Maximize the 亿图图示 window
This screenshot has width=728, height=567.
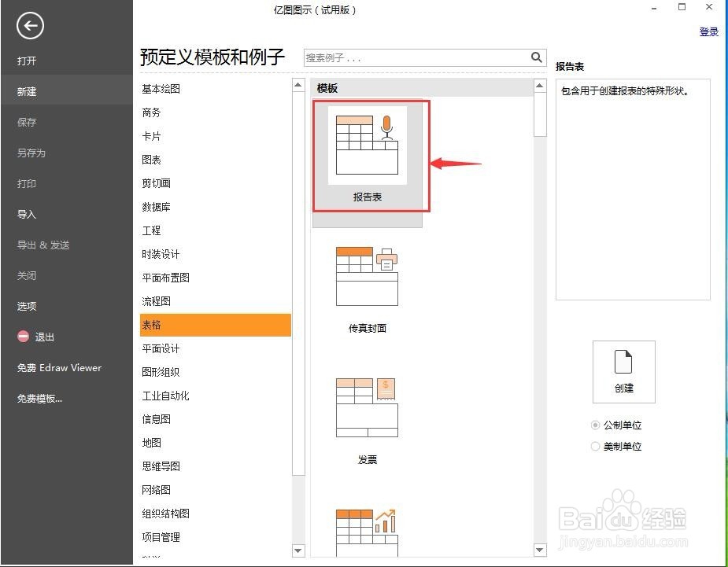click(682, 7)
